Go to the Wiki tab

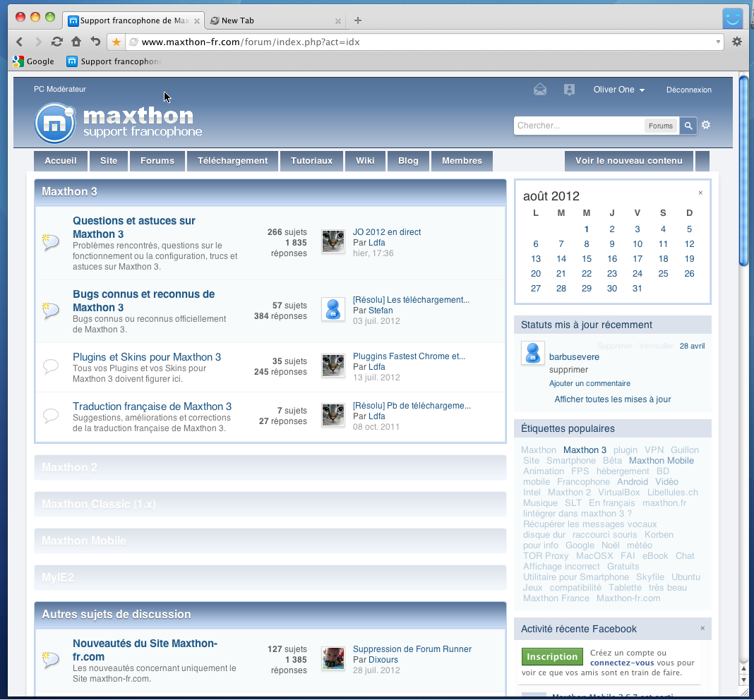365,161
